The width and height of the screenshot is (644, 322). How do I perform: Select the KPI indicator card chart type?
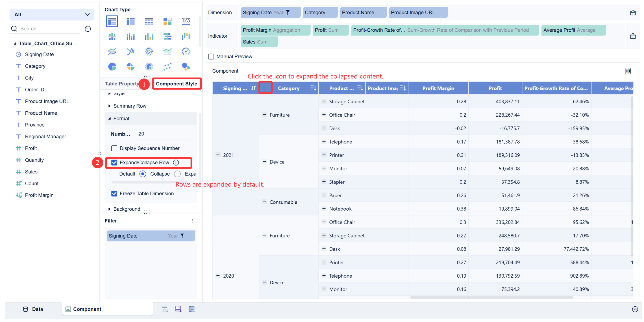[185, 21]
